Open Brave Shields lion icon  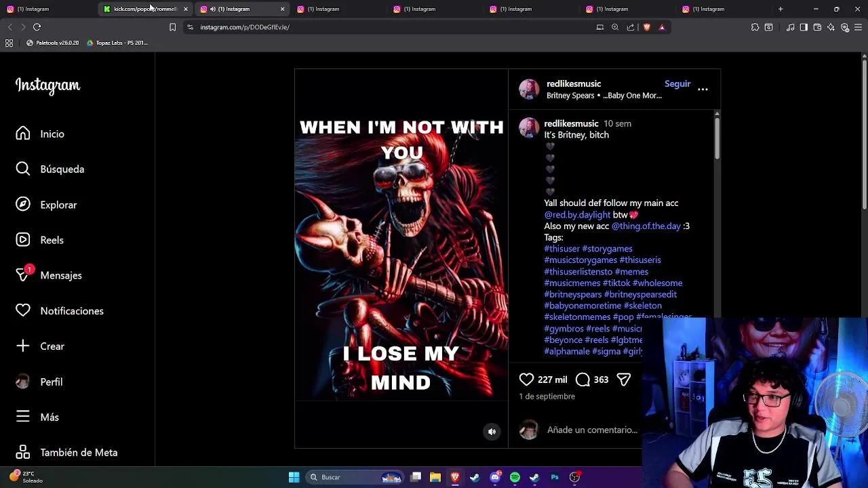click(x=647, y=27)
